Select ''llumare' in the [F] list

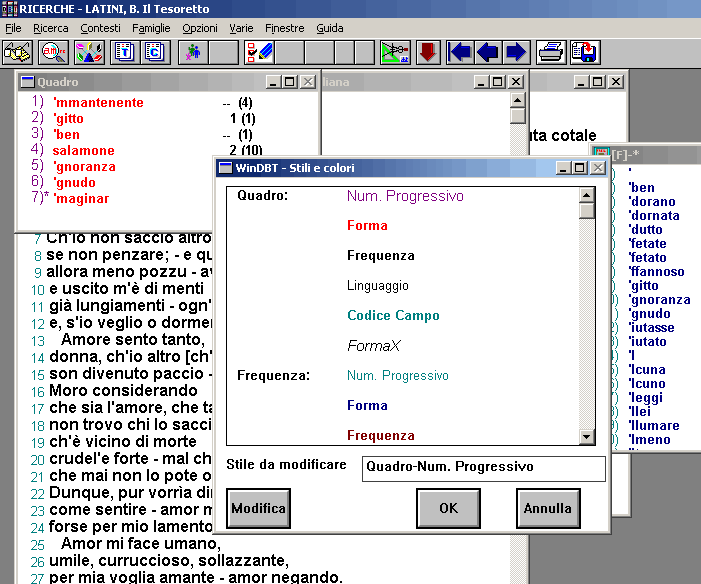pyautogui.click(x=654, y=426)
